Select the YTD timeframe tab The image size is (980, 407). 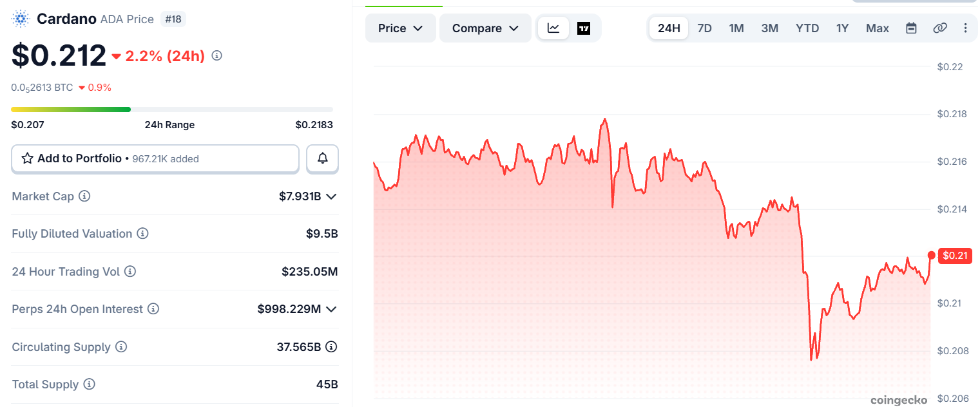point(807,28)
